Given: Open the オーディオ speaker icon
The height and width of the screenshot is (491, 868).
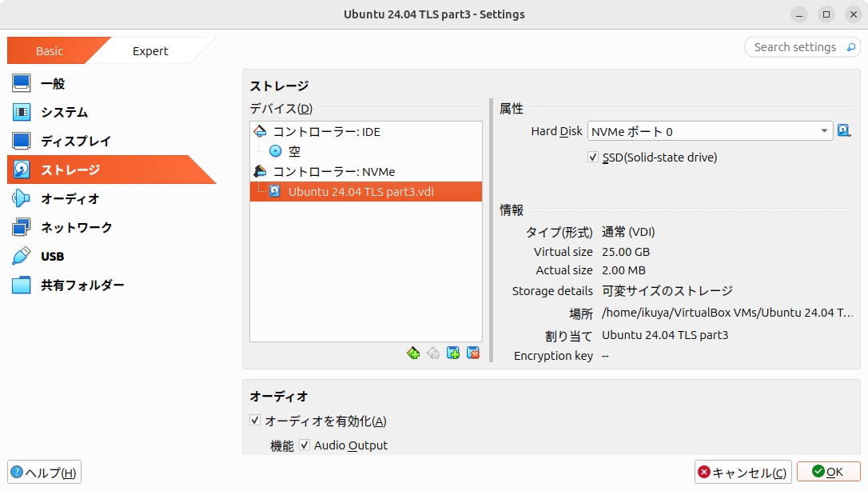Looking at the screenshot, I should point(21,199).
